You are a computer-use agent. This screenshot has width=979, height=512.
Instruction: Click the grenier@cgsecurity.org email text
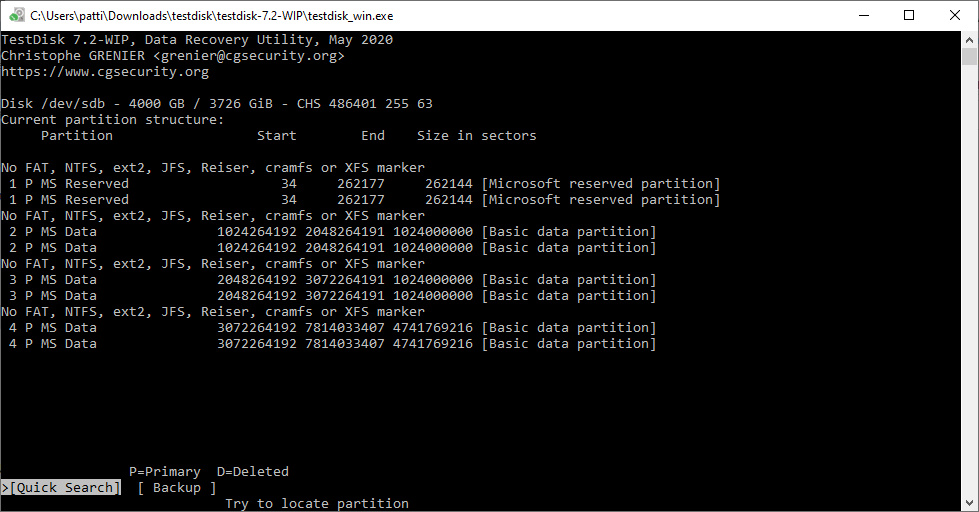coord(249,56)
